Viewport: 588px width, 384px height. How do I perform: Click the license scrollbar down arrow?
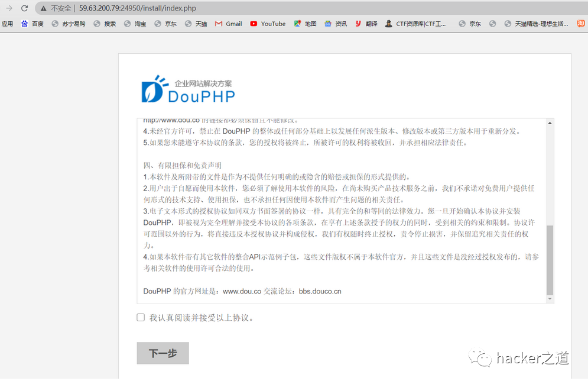[550, 299]
